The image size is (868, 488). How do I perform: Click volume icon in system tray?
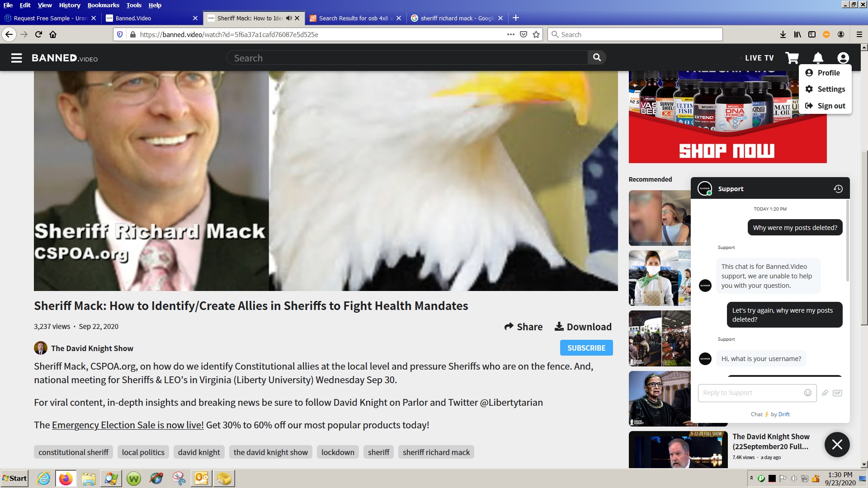pyautogui.click(x=794, y=479)
